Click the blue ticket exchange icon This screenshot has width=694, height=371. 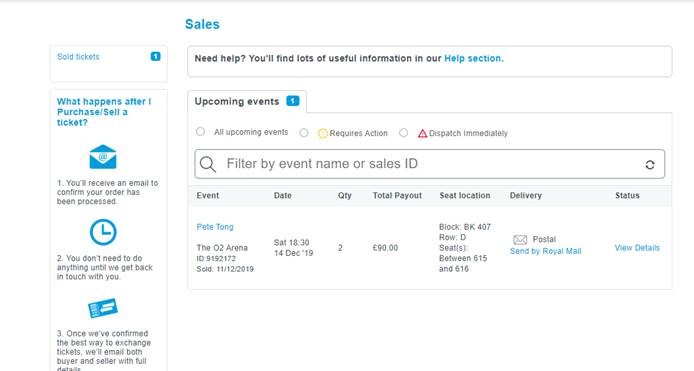[x=103, y=308]
